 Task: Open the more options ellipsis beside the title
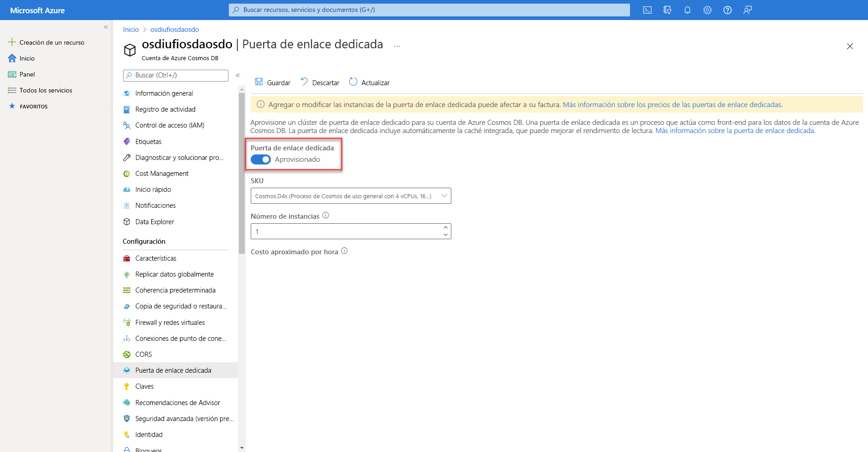point(397,46)
